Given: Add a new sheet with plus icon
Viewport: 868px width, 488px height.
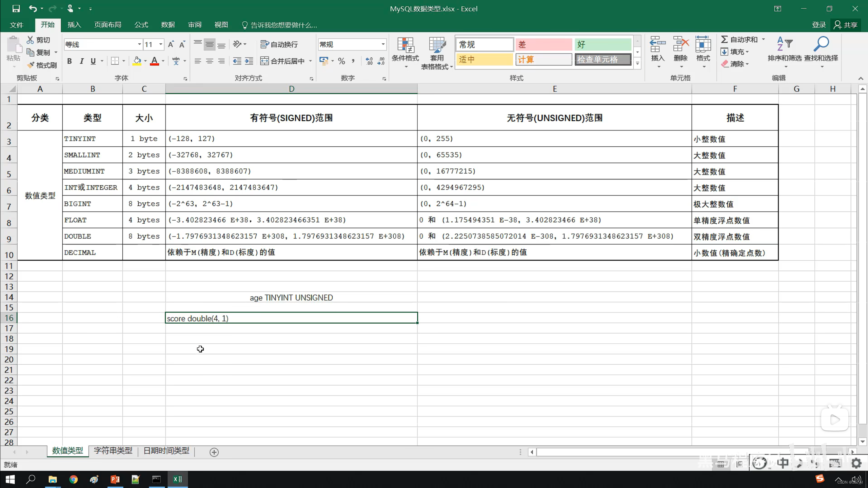Looking at the screenshot, I should coord(214,452).
